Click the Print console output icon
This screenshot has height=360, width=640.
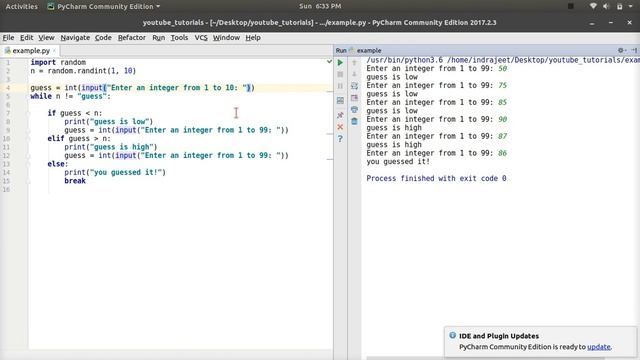click(354, 110)
